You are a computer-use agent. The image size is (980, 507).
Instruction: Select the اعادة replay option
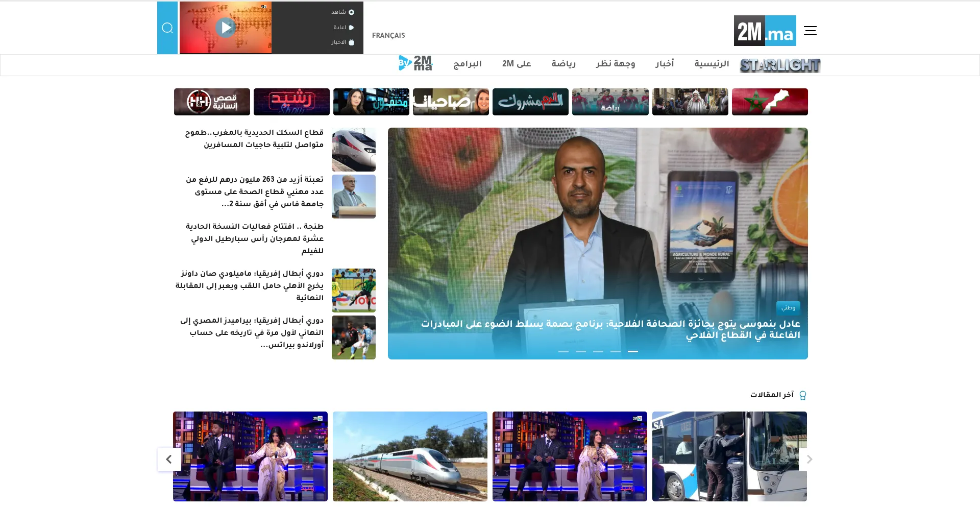[x=344, y=28]
